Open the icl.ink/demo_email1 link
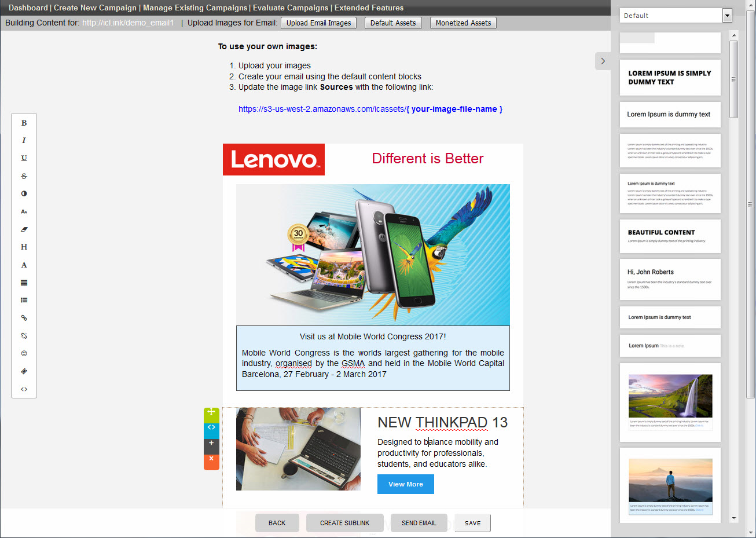Viewport: 756px width, 538px height. 128,23
